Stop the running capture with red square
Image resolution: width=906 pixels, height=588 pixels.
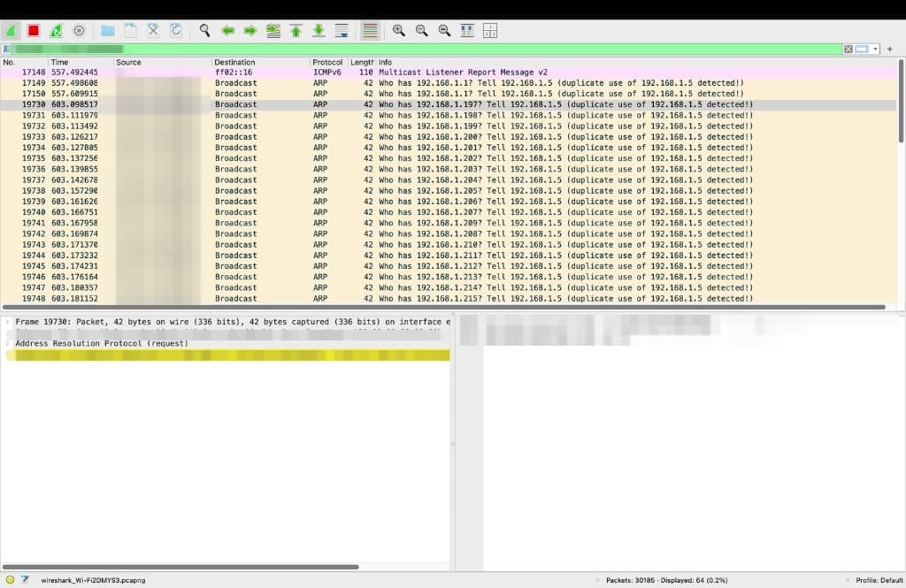coord(34,31)
